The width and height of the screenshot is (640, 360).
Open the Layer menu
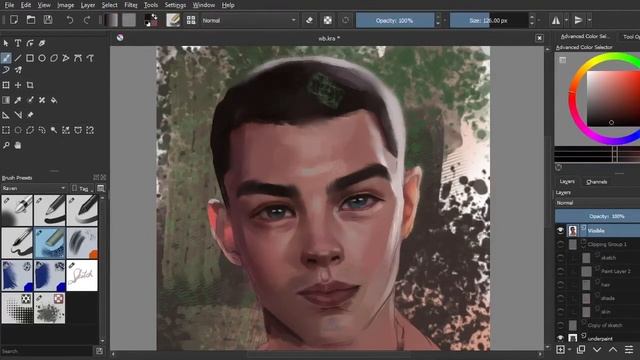[88, 5]
